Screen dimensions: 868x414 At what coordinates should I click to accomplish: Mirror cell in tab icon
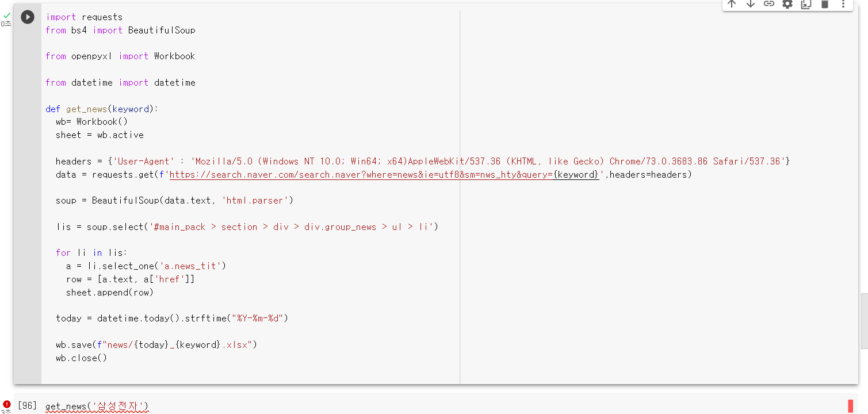[x=806, y=4]
